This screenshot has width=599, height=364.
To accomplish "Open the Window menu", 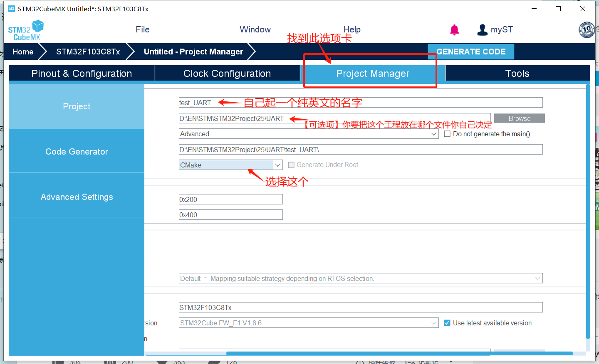I will pyautogui.click(x=255, y=30).
